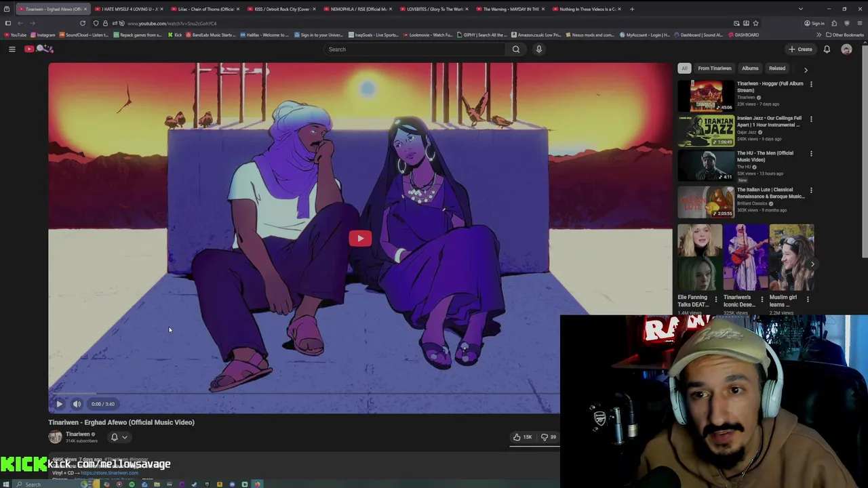
Task: Like the video with thumbs up
Action: pos(522,437)
